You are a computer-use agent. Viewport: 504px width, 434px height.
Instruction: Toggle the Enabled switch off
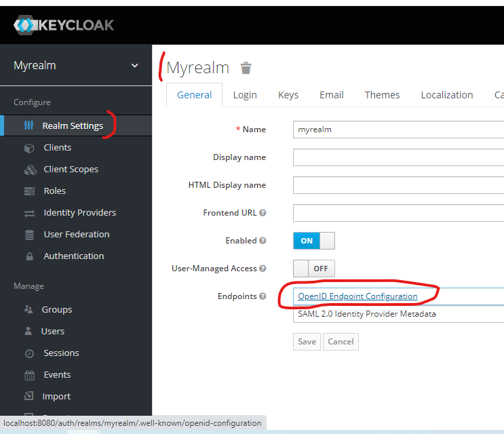point(313,241)
